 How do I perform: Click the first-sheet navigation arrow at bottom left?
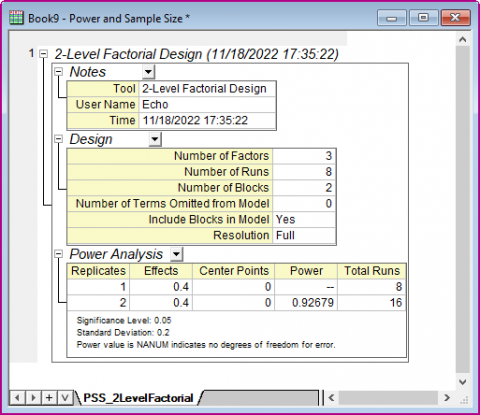pyautogui.click(x=17, y=398)
